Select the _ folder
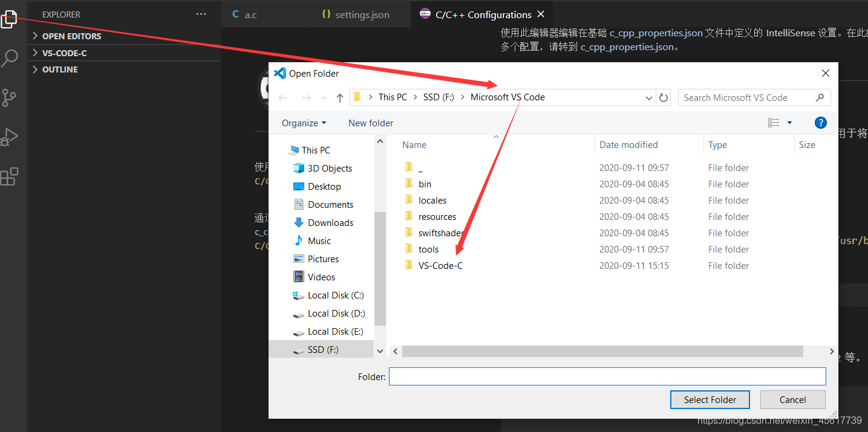This screenshot has width=868, height=432. 420,167
